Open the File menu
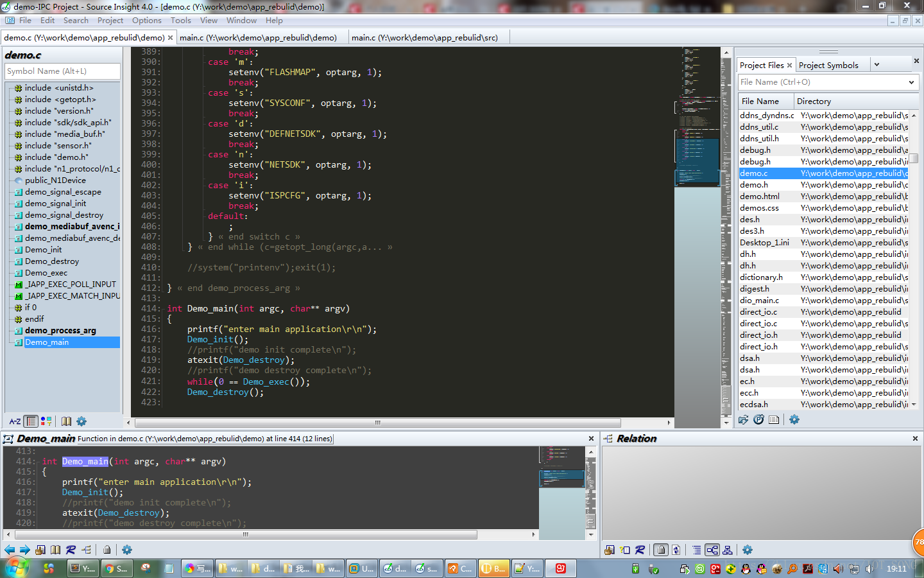This screenshot has width=924, height=578. click(x=25, y=21)
